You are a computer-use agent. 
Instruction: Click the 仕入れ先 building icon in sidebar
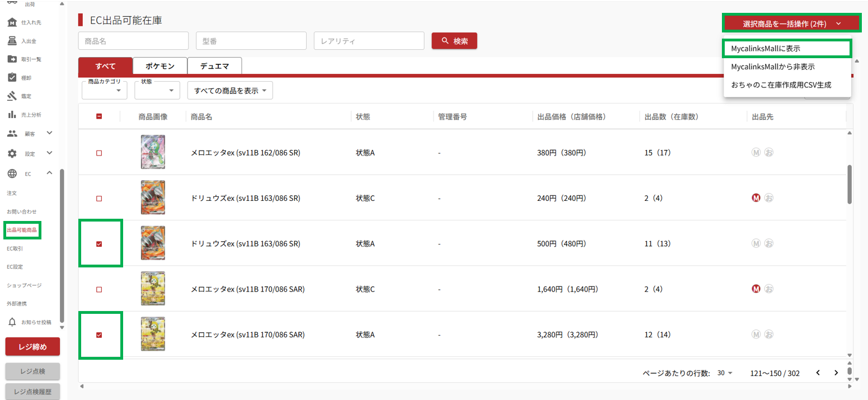12,22
